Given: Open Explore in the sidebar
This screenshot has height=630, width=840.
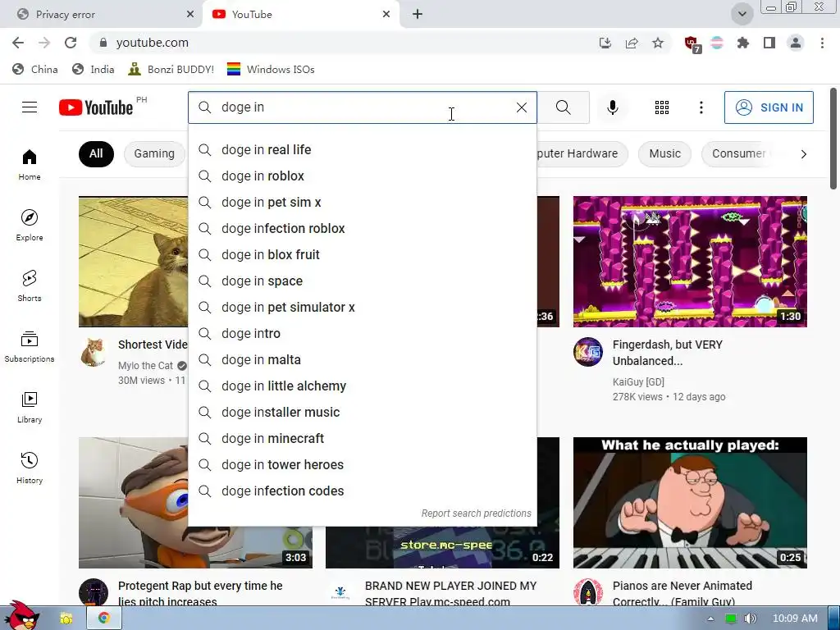Looking at the screenshot, I should 30,225.
